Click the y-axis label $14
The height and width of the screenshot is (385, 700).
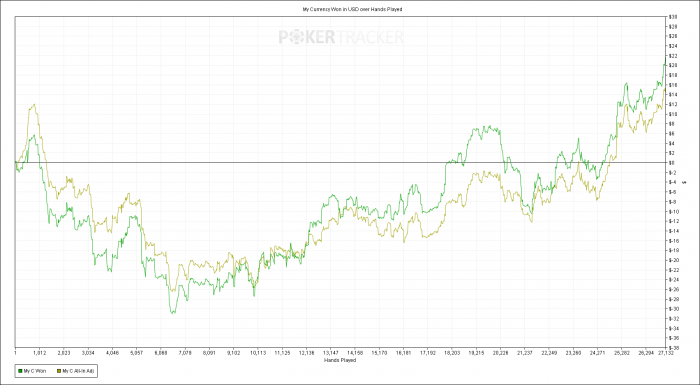click(x=673, y=95)
